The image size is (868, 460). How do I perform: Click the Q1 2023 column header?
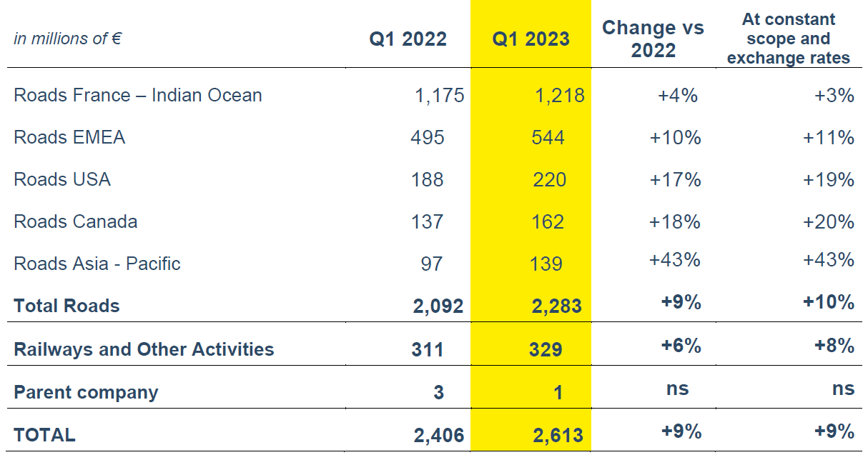[531, 39]
